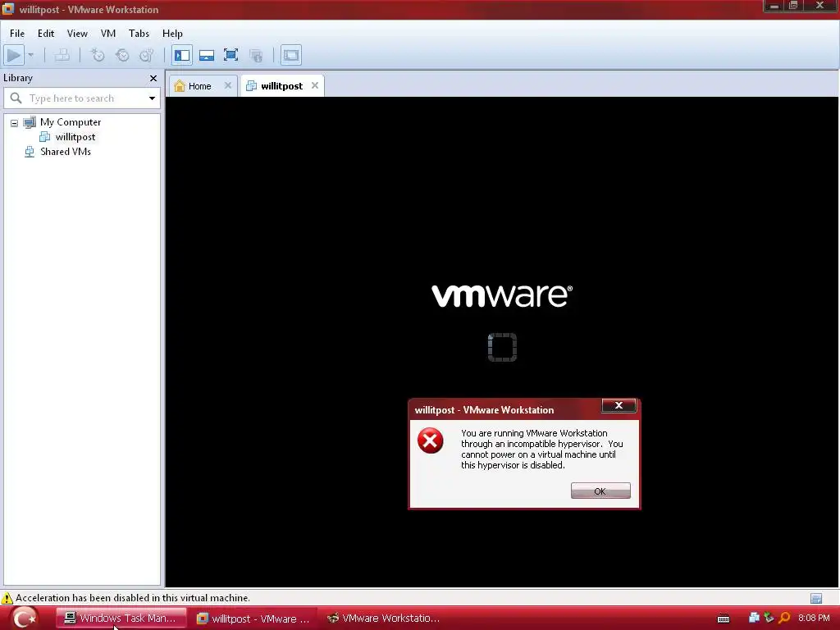This screenshot has height=630, width=840.
Task: Click the network computers tray icon
Action: (754, 618)
